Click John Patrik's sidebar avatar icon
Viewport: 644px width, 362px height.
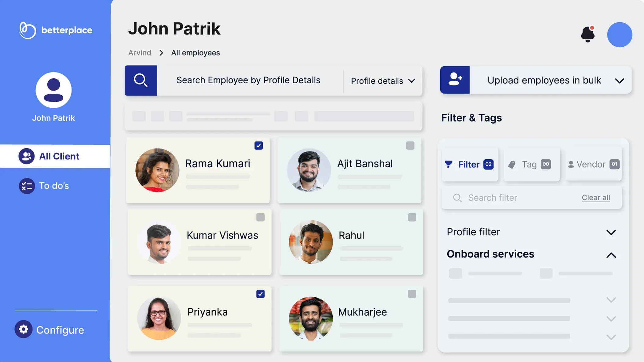(x=54, y=90)
